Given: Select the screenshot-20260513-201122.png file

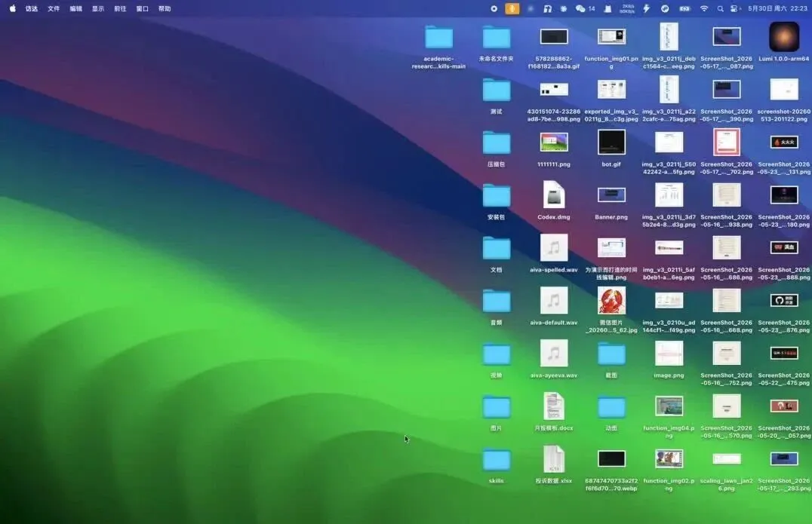Looking at the screenshot, I should click(x=784, y=90).
